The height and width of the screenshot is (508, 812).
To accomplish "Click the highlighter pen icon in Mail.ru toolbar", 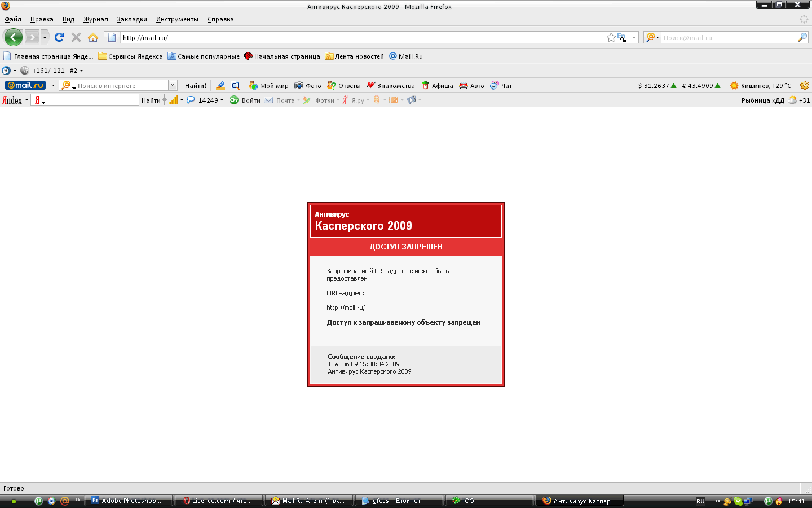I will tap(220, 86).
